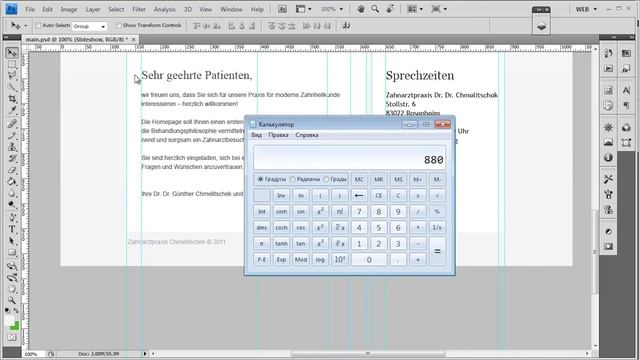The image size is (640, 360).
Task: Open calculator Правка menu
Action: click(278, 135)
